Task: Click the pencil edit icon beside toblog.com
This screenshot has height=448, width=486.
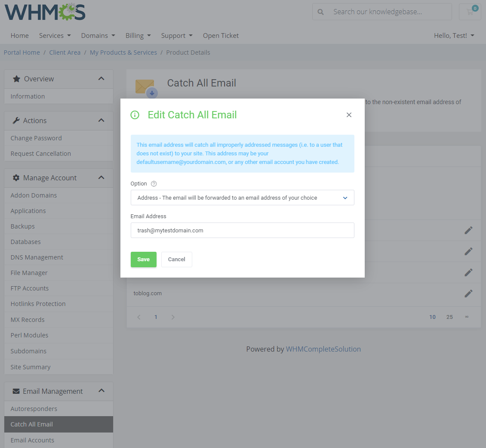Action: (468, 294)
